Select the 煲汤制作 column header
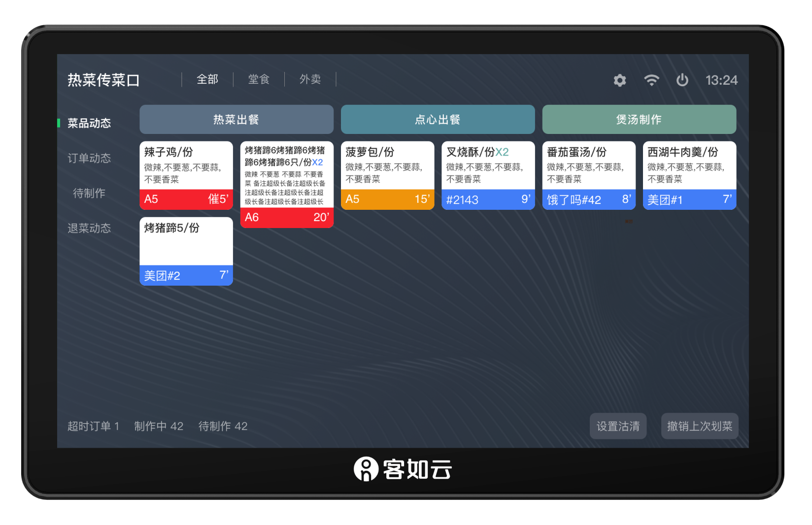Screen dimensions: 812x525 (639, 119)
